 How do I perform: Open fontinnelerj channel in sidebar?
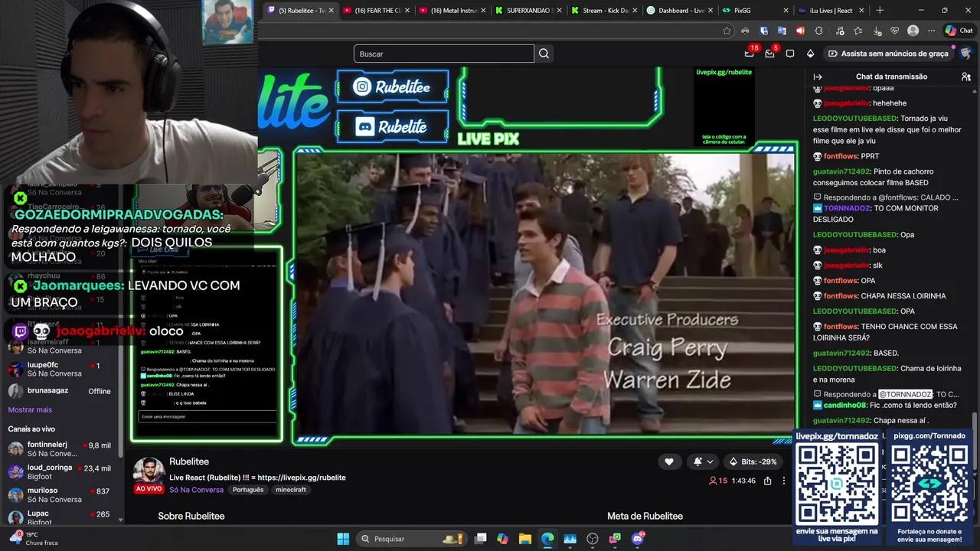coord(60,448)
